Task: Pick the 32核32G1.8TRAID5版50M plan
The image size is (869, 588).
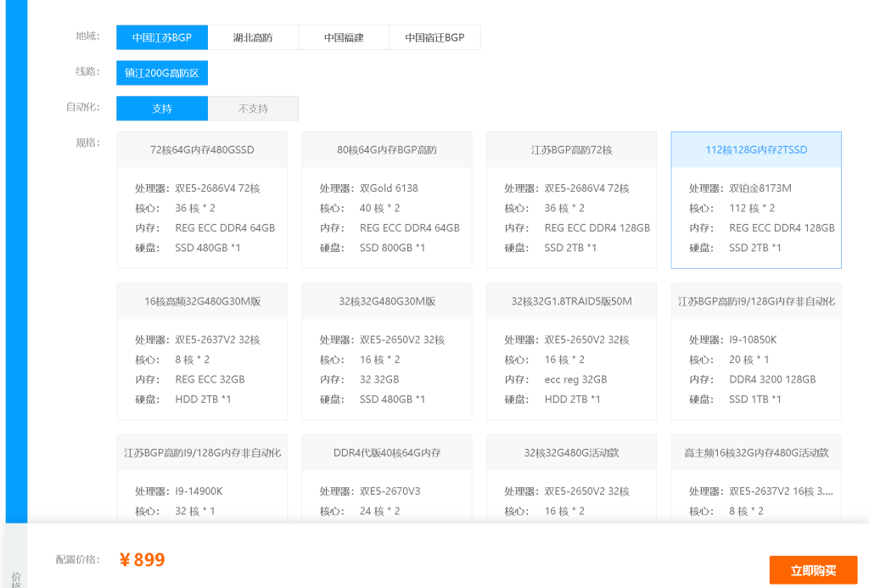Action: [x=571, y=352]
